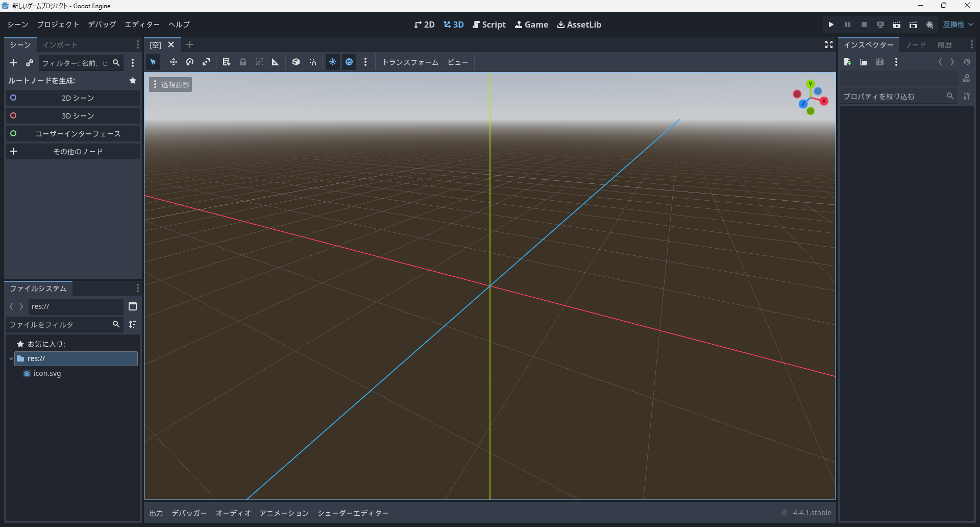Save the edited resource disk icon

880,62
